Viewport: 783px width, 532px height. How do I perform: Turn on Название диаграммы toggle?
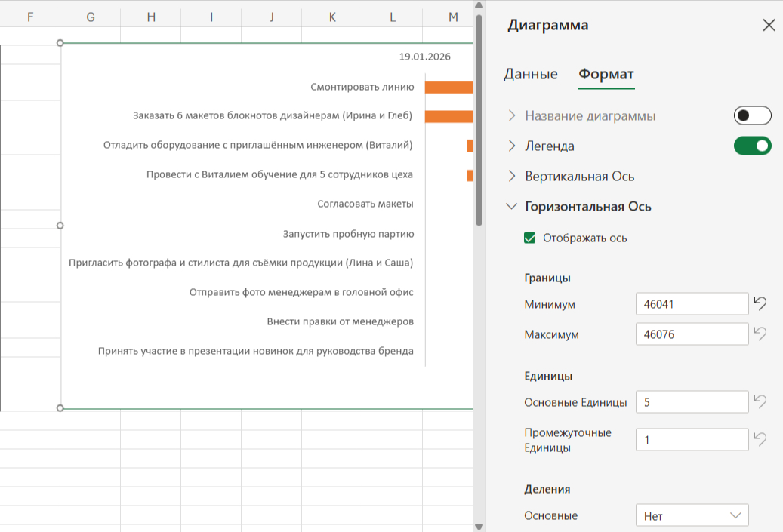click(752, 115)
